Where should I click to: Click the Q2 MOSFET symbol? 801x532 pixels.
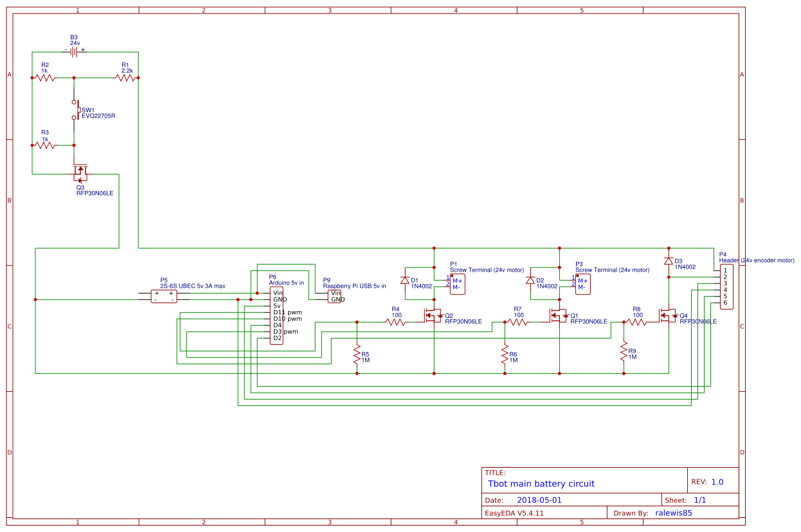tap(432, 315)
